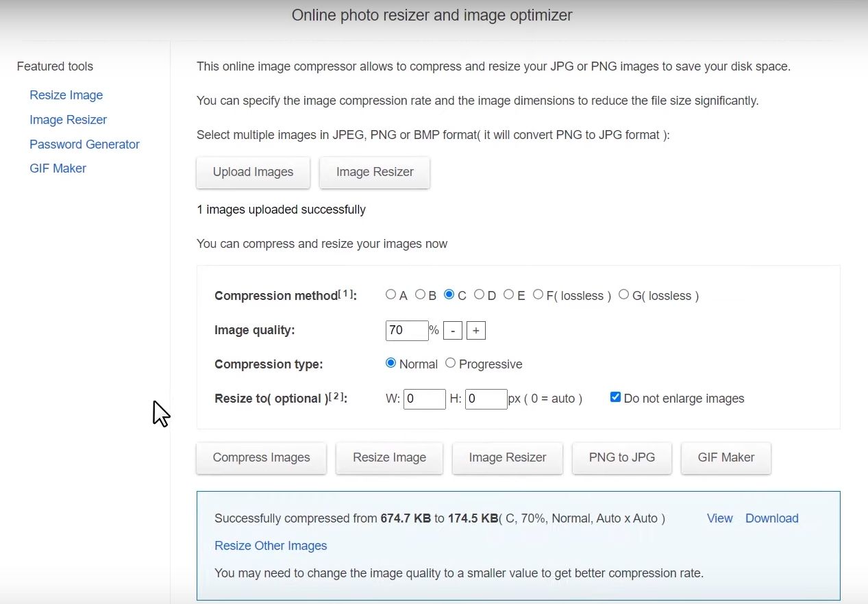Screen dimensions: 868x604
Task: Click the Upload Images button
Action: (253, 172)
